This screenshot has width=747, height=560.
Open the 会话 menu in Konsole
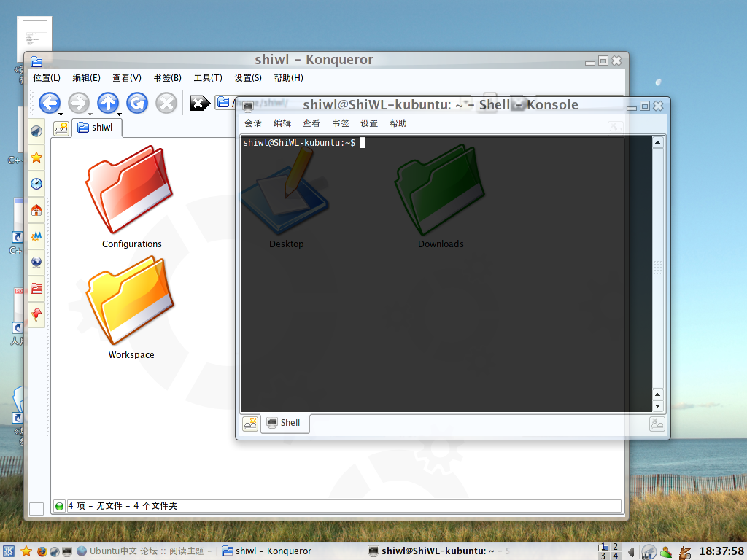tap(253, 123)
